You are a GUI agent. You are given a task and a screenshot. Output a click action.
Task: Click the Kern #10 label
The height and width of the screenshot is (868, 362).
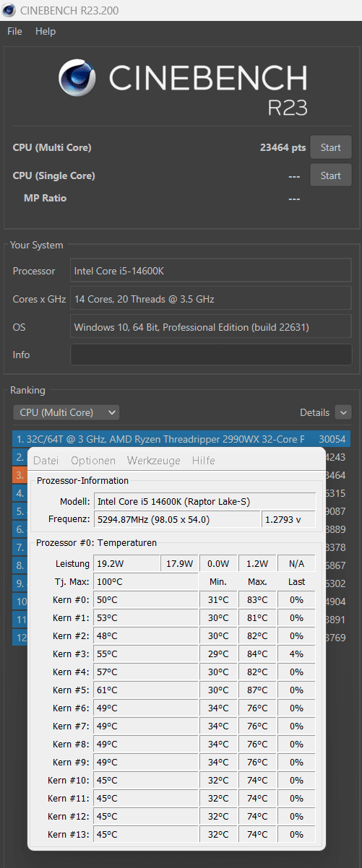click(x=69, y=780)
